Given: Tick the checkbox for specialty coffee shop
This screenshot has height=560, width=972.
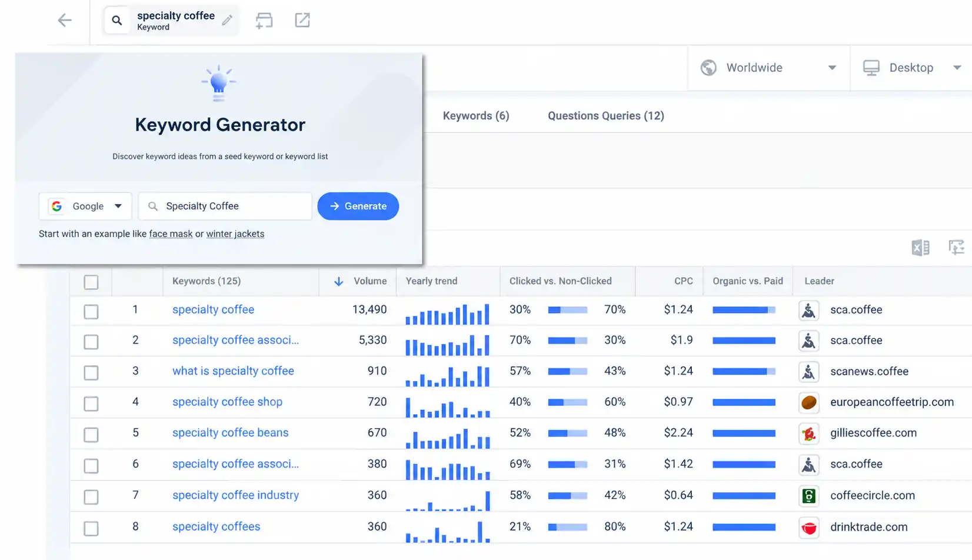Looking at the screenshot, I should [x=91, y=404].
